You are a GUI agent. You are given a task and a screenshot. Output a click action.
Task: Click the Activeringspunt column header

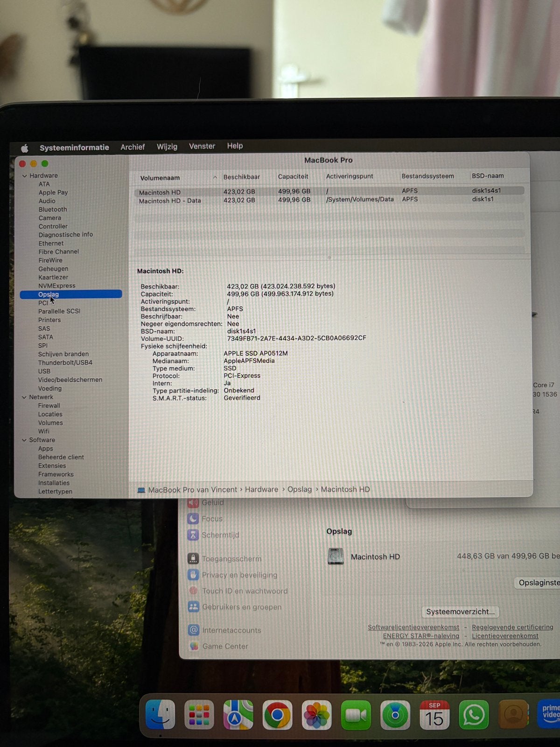pos(350,176)
